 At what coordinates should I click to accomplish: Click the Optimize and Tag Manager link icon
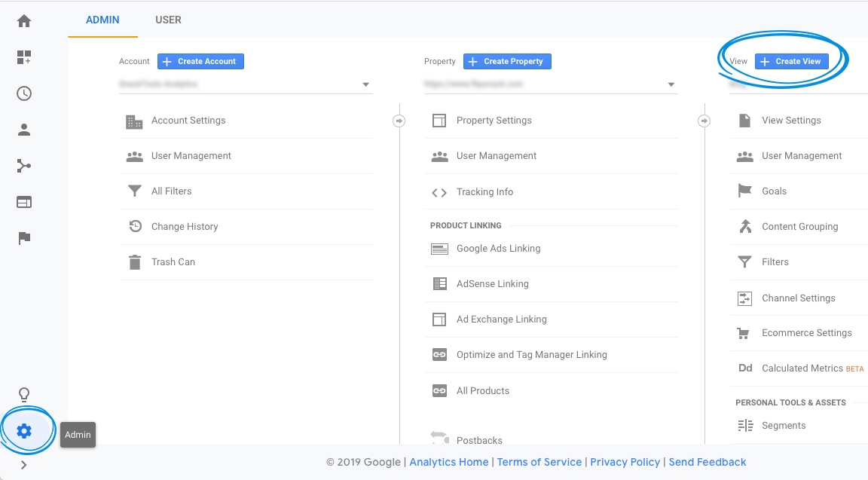439,354
